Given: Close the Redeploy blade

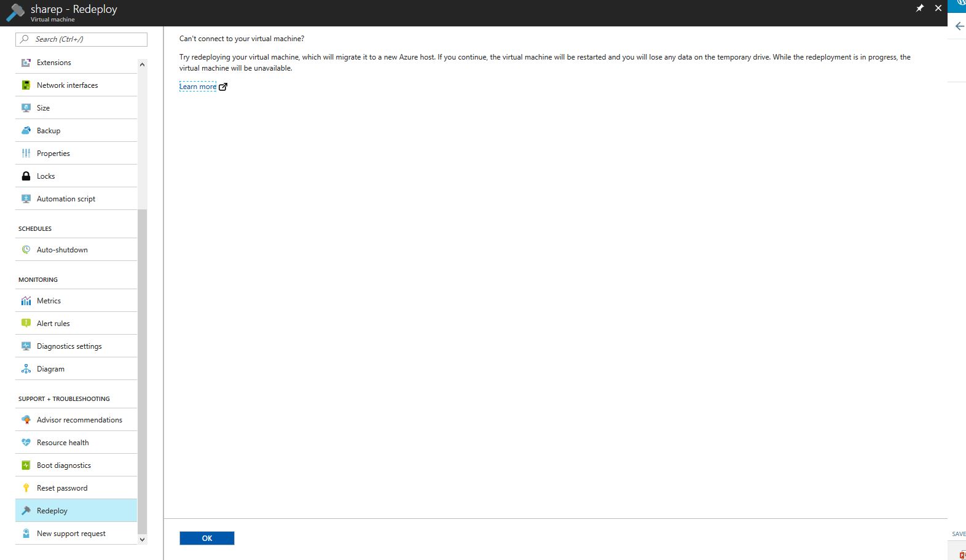Looking at the screenshot, I should click(x=938, y=9).
